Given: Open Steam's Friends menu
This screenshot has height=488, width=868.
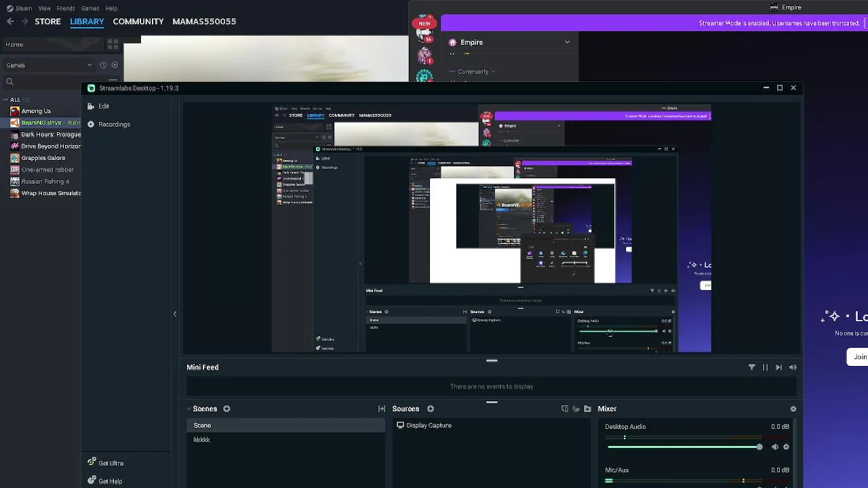Looking at the screenshot, I should [66, 8].
